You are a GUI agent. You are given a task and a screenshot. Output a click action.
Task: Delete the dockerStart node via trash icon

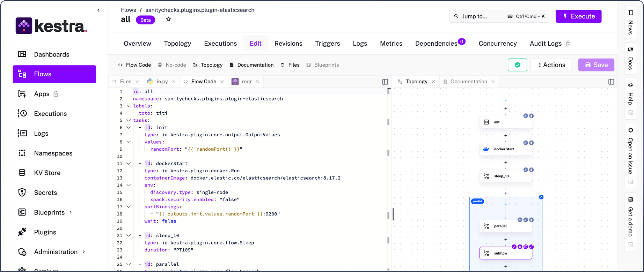pos(531,143)
